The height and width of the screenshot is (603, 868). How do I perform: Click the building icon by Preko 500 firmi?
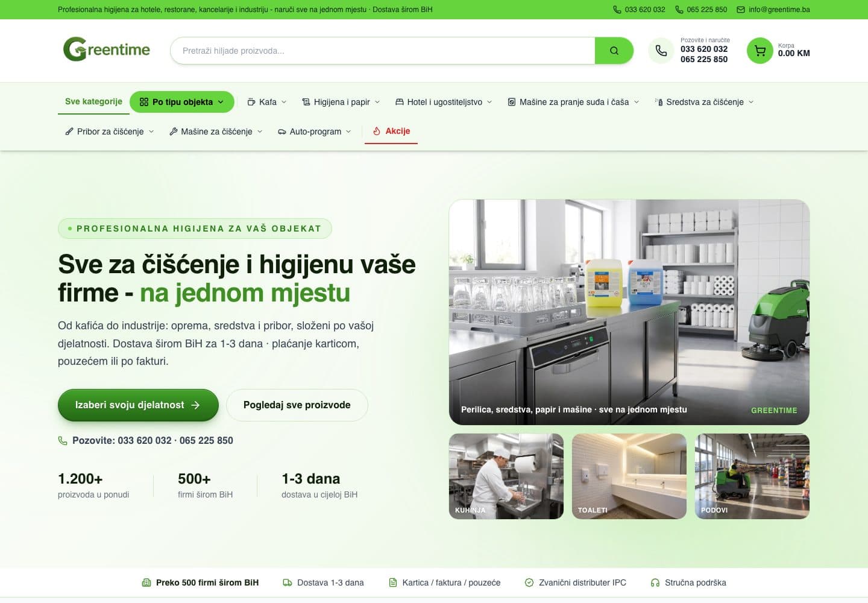tap(146, 582)
